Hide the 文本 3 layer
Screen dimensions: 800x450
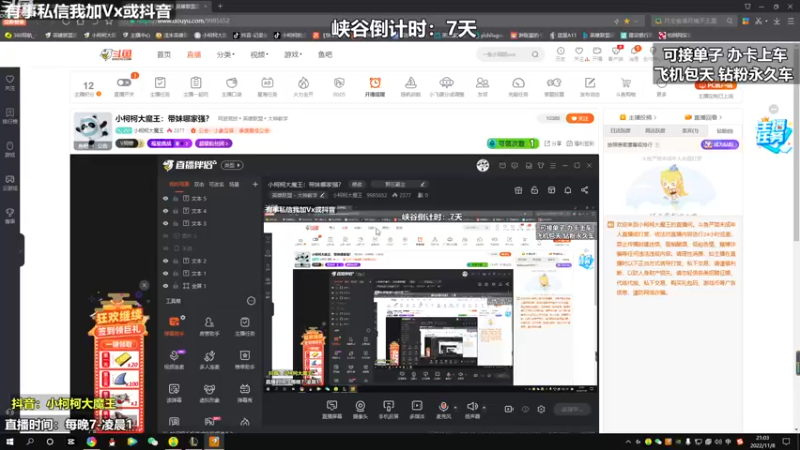tap(165, 223)
